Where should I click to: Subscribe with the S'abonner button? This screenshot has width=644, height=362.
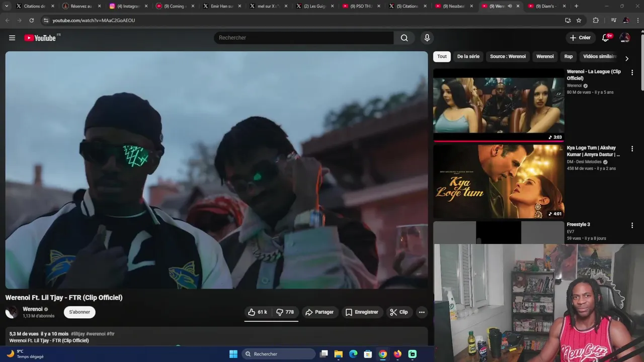pyautogui.click(x=79, y=312)
